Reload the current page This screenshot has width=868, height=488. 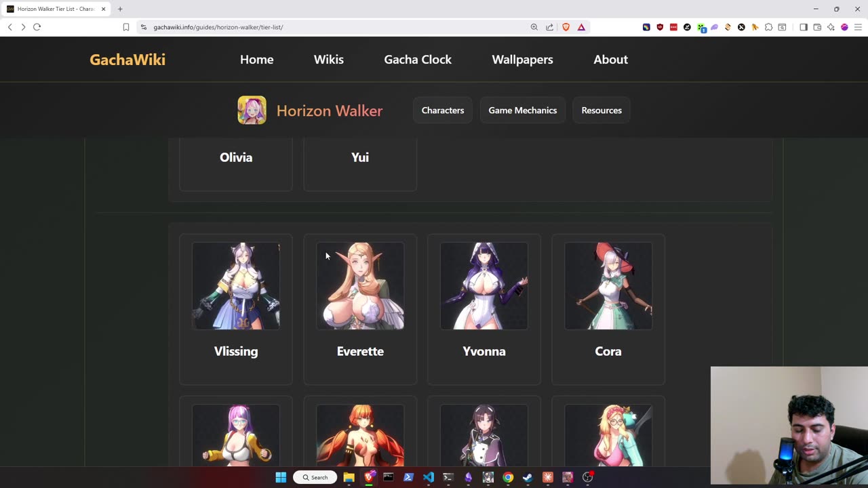[37, 27]
